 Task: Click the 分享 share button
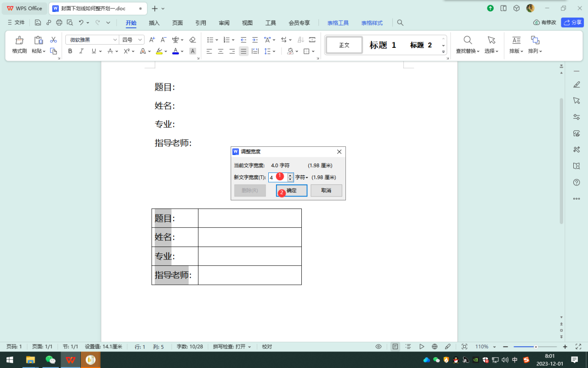[x=572, y=23]
